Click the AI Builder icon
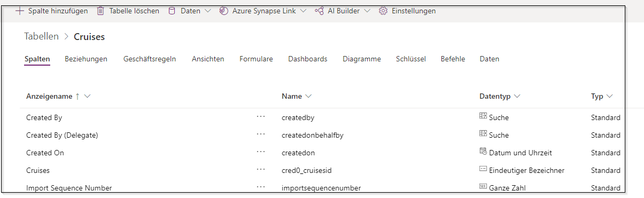 coord(319,11)
